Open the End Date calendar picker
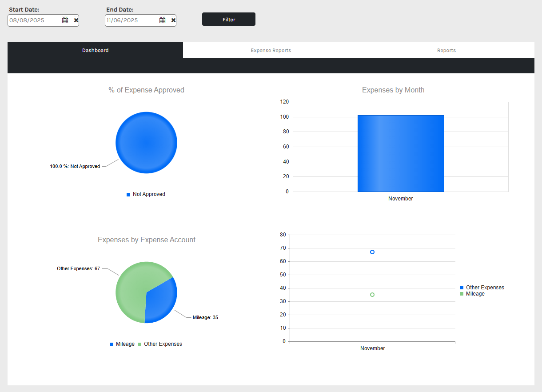 coord(162,20)
